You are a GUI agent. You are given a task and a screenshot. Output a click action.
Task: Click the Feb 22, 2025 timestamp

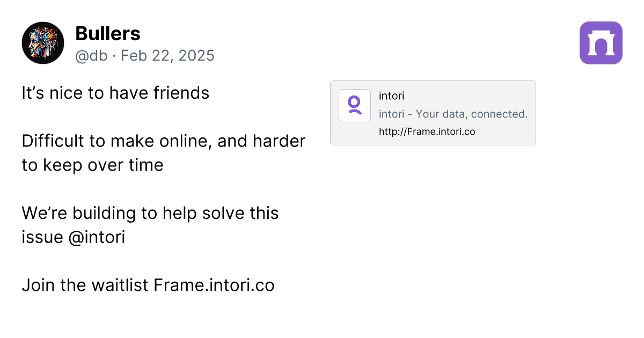167,56
